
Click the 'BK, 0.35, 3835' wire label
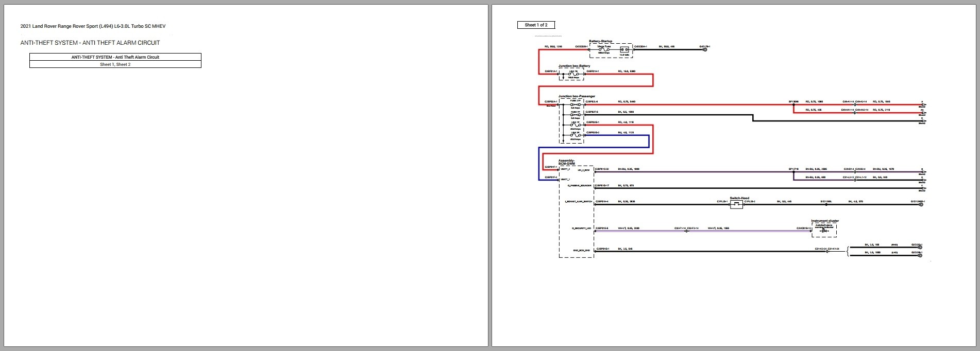[627, 201]
